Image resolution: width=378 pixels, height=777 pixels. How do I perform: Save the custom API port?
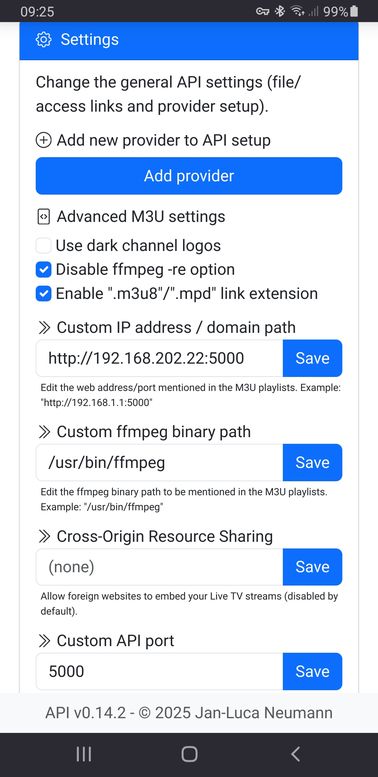pos(312,671)
